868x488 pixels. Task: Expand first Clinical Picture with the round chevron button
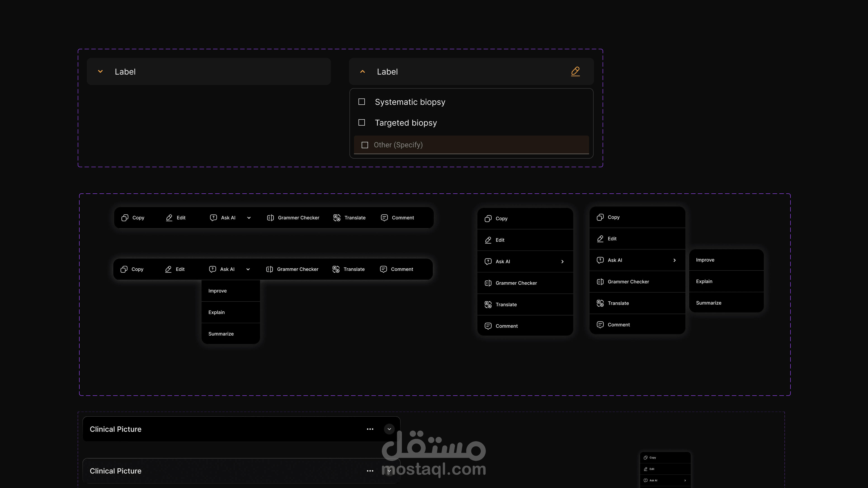coord(389,429)
